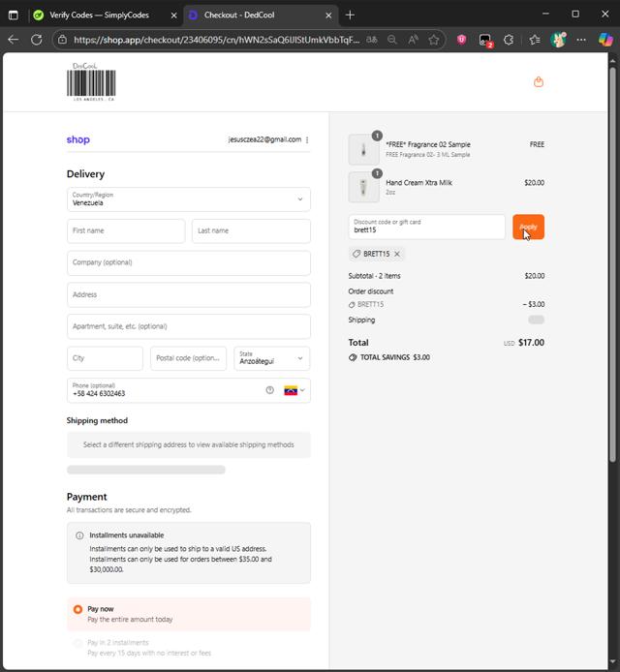
Task: Click the browser address bar URL
Action: [x=216, y=40]
